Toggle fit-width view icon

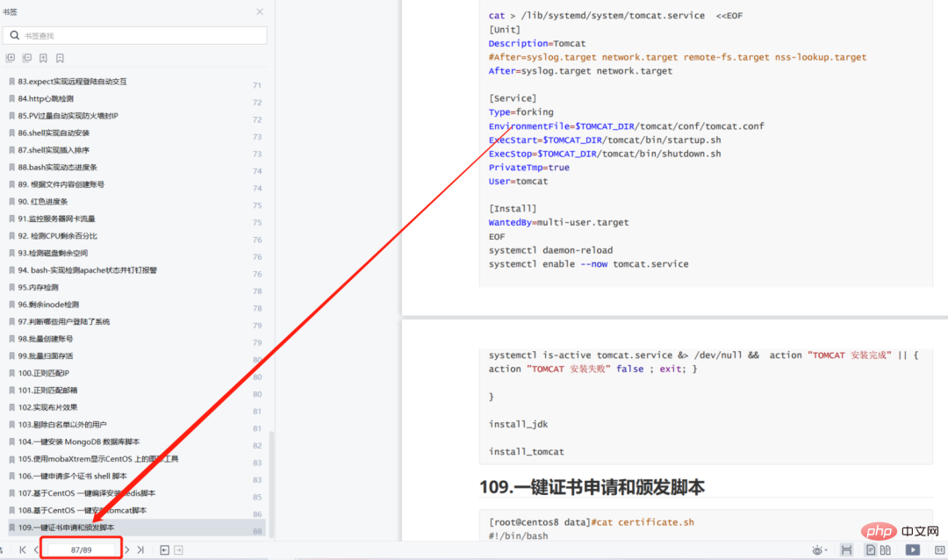(x=846, y=549)
